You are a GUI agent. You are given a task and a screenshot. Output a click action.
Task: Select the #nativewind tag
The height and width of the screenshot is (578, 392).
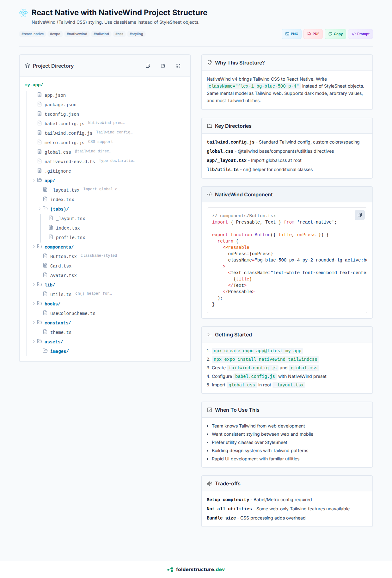(x=77, y=34)
